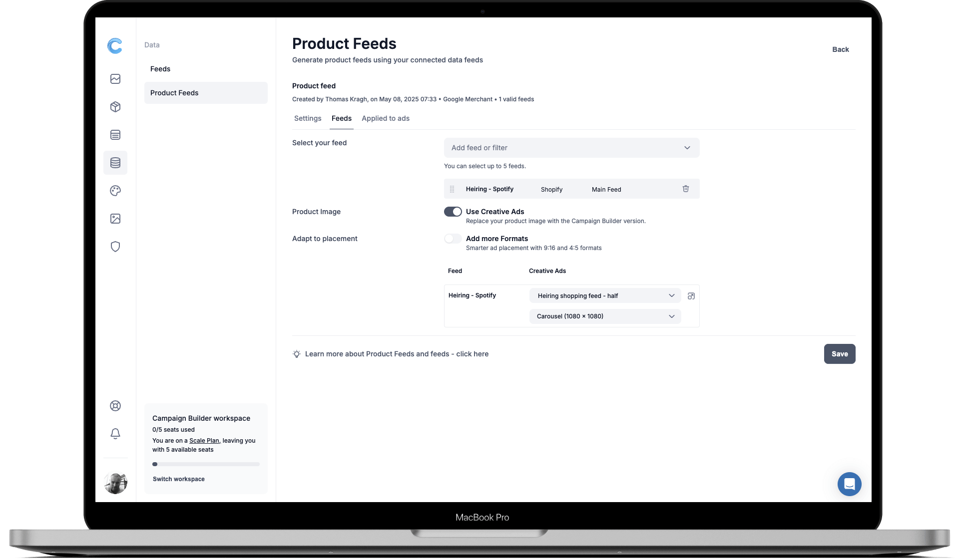Click the lifebuoy help icon
959x560 pixels.
point(115,406)
